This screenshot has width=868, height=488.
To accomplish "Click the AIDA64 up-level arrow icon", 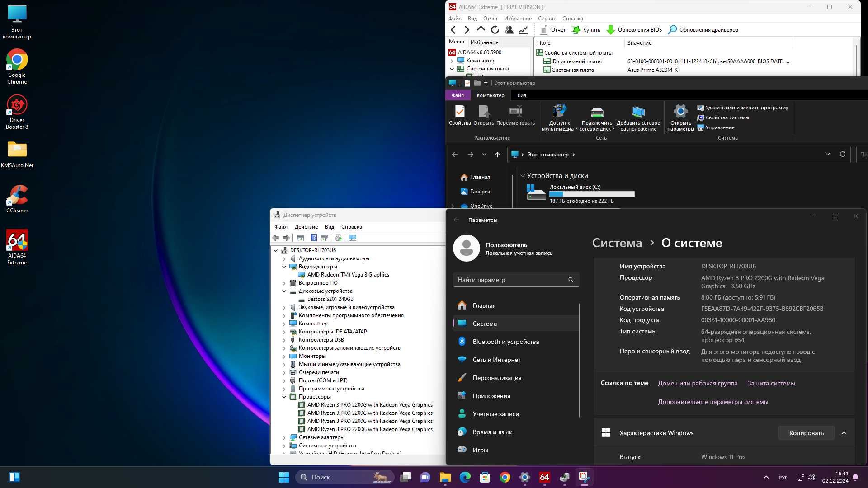I will [x=481, y=29].
